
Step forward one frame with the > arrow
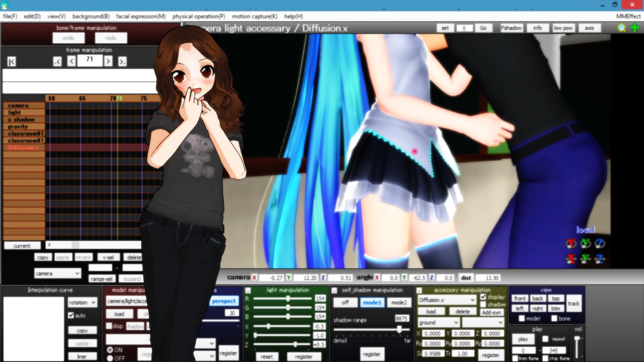[108, 61]
